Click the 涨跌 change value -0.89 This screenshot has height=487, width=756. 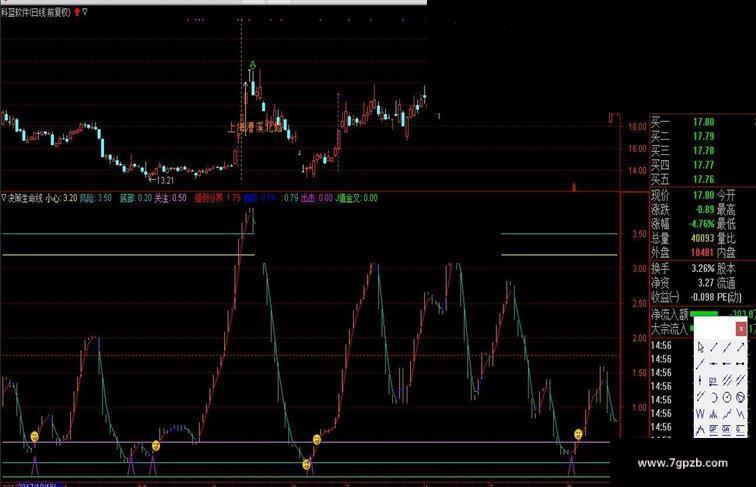click(x=704, y=210)
